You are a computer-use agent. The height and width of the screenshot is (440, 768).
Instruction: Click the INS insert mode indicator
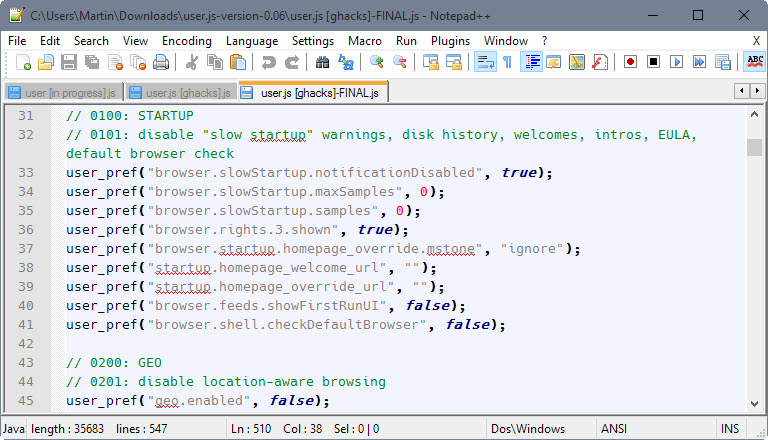coord(730,429)
